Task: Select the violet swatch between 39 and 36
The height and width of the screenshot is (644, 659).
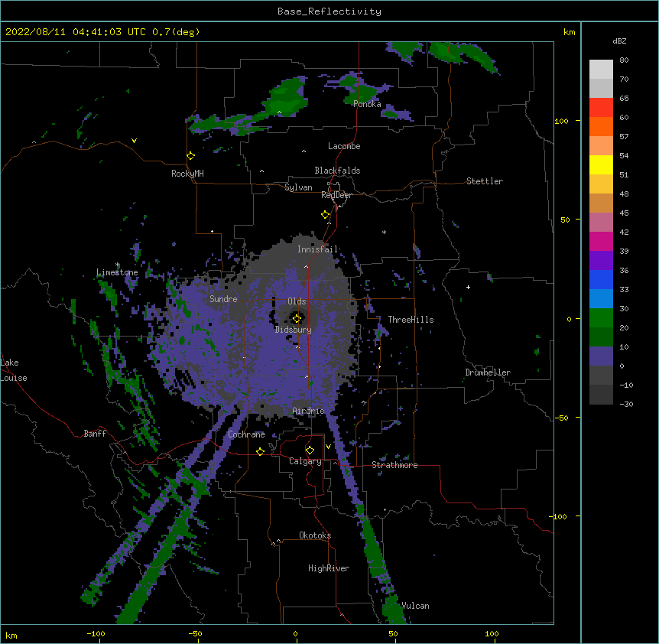Action: coord(601,261)
